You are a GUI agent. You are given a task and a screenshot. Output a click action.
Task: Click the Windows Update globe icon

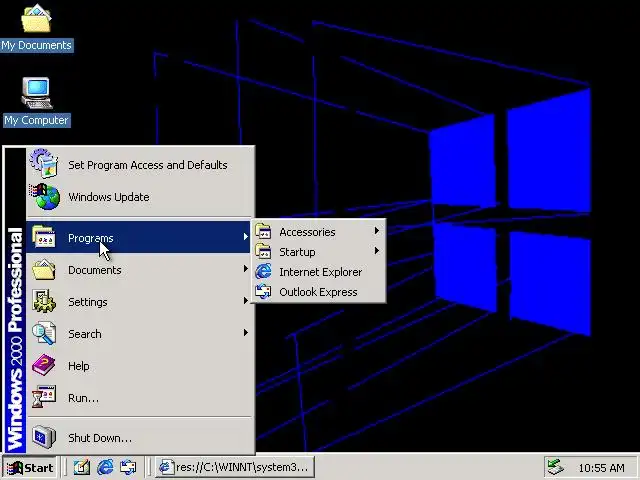point(45,197)
